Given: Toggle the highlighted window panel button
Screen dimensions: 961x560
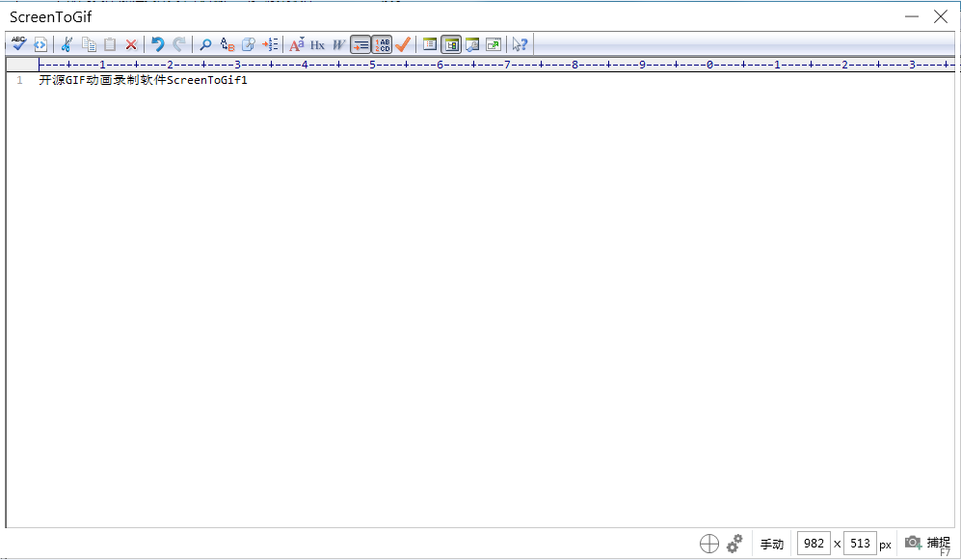Looking at the screenshot, I should 451,44.
